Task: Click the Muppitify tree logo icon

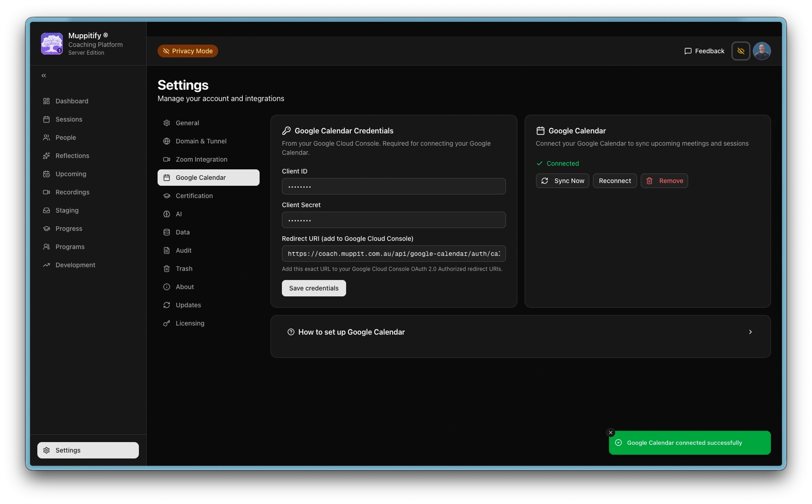Action: tap(52, 44)
